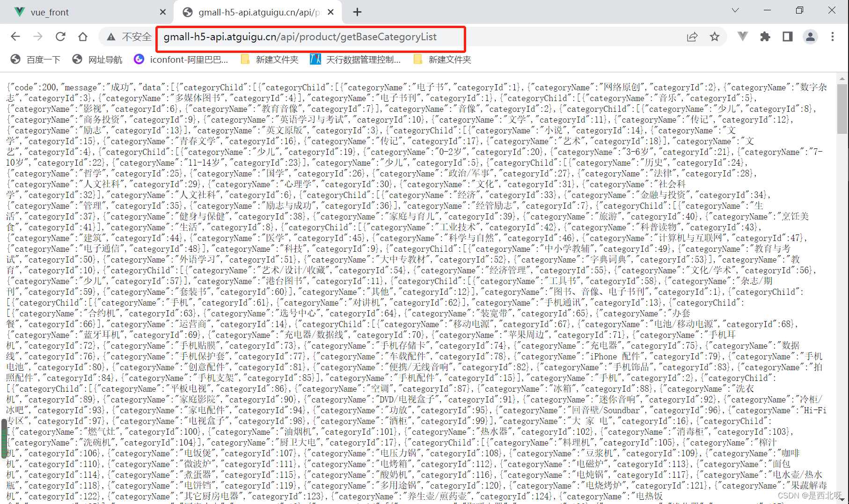The image size is (849, 504).
Task: Click the "便携/无线音响" category name text
Action: coord(419,367)
